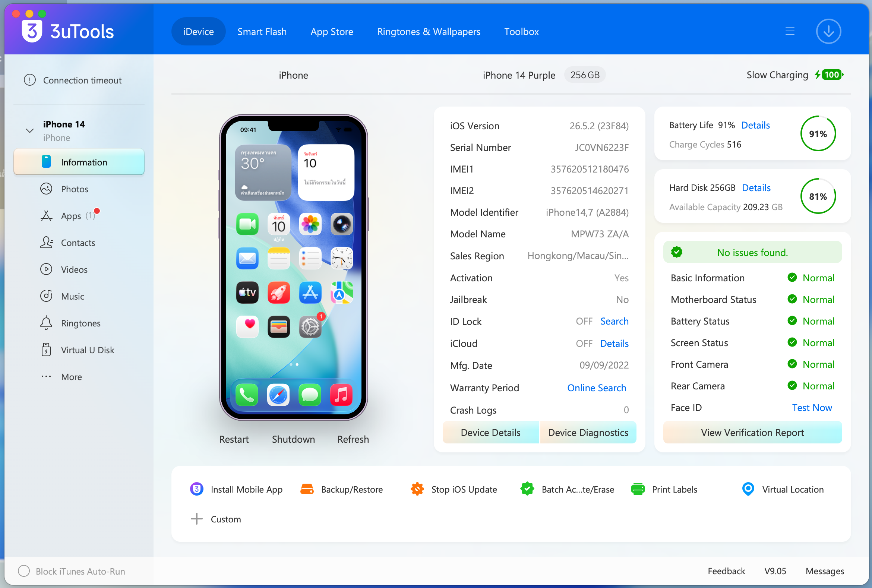Click the Apple TV app icon on phone
872x588 pixels.
point(247,293)
